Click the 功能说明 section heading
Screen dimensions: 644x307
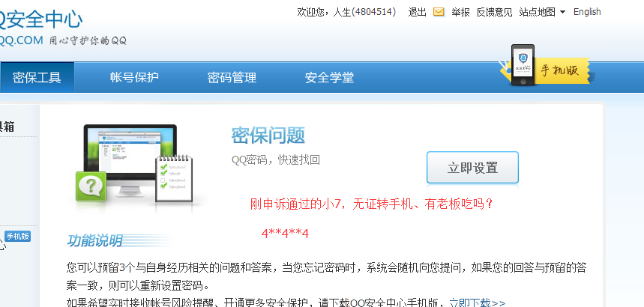tap(94, 240)
